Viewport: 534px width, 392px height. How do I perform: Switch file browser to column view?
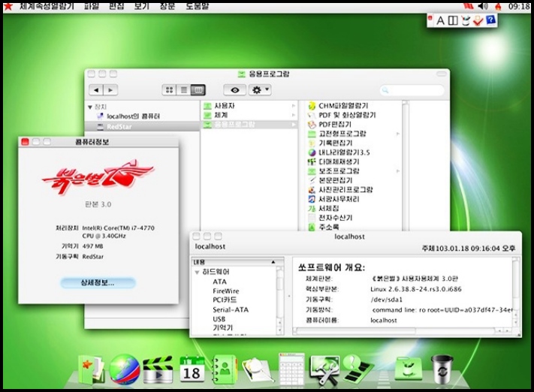tap(198, 90)
